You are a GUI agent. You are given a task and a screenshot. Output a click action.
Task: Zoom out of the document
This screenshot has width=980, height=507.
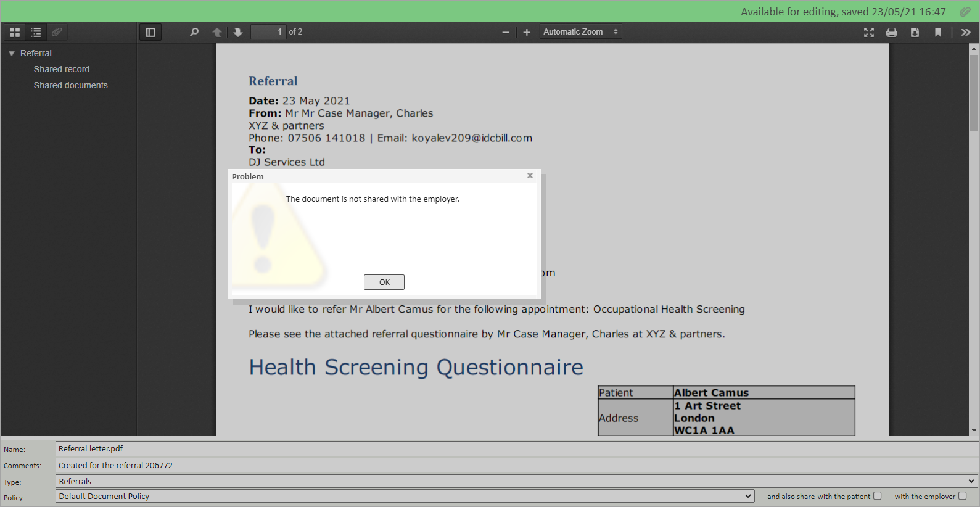pyautogui.click(x=506, y=32)
